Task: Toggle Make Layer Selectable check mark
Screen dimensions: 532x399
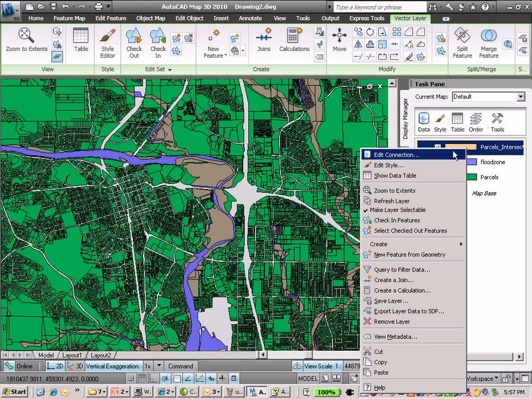Action: (x=365, y=210)
